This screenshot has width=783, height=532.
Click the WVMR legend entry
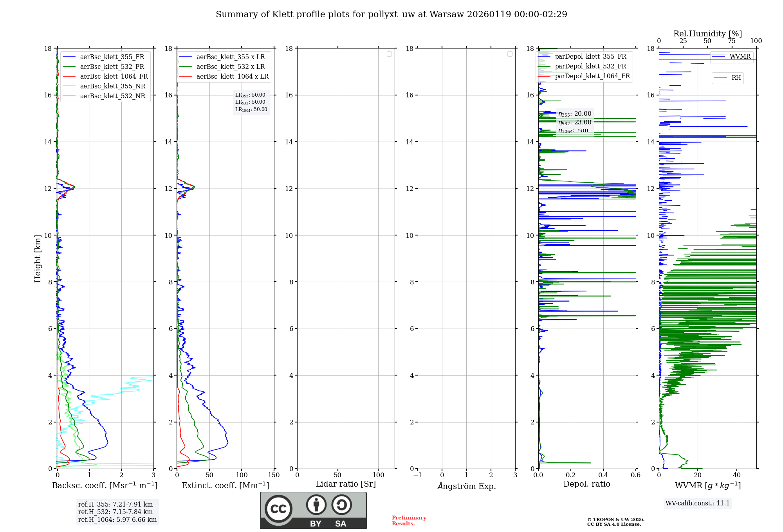tap(740, 57)
